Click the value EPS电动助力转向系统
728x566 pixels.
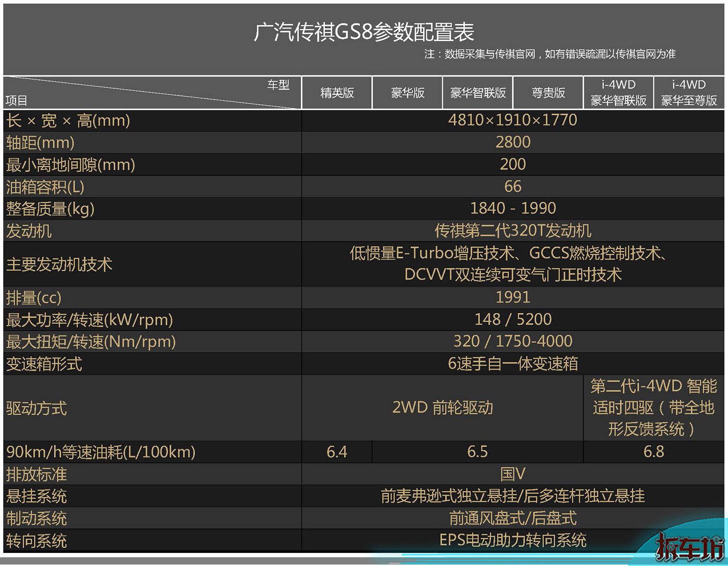point(513,540)
